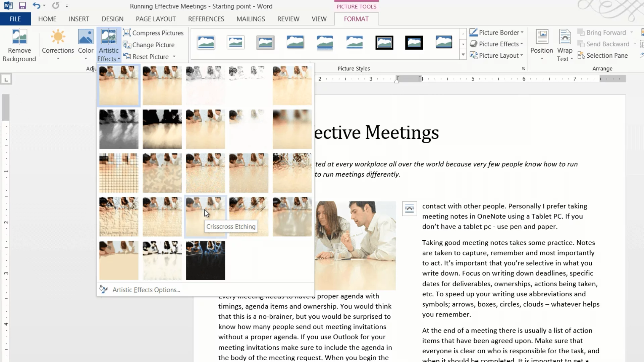Open the PAGE LAYOUT tab
Screen dimensions: 644x362
pyautogui.click(x=156, y=19)
